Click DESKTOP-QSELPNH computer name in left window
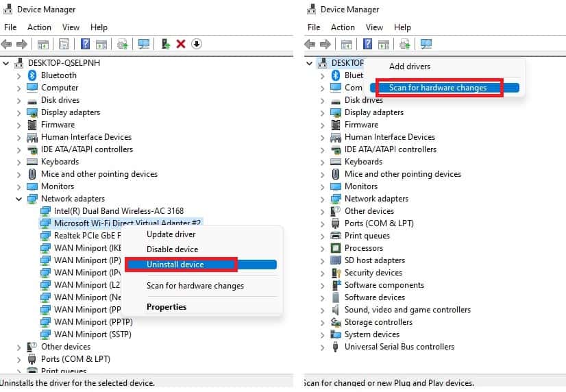This screenshot has height=392, width=566. (64, 63)
